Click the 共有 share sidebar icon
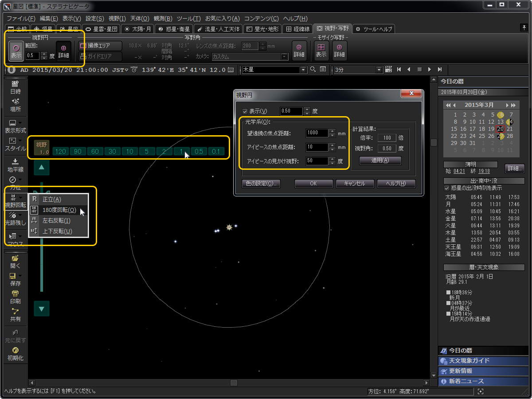 (15, 315)
